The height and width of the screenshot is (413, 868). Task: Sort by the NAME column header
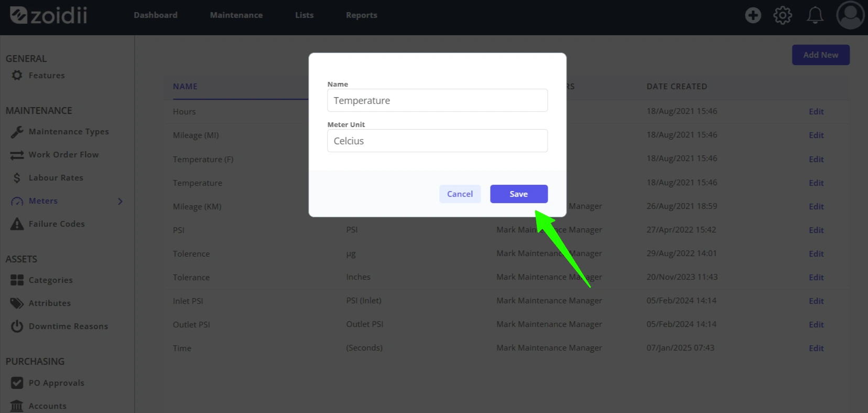[185, 87]
